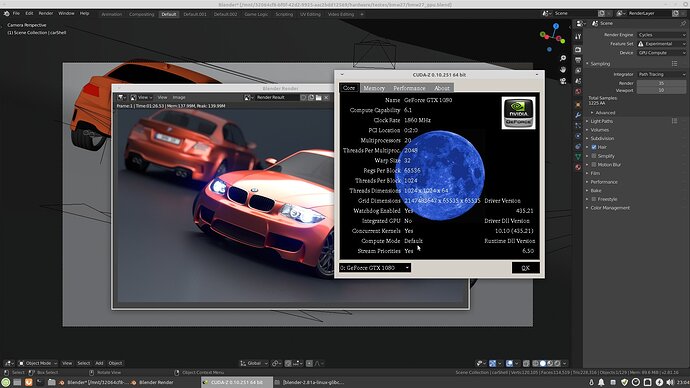
Task: Click the viewport pan hand gizmo
Action: tap(563, 70)
